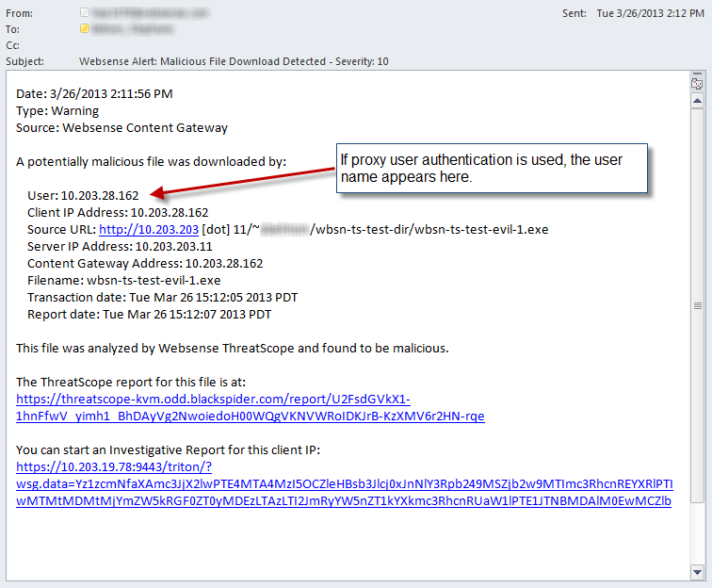Image resolution: width=712 pixels, height=588 pixels.
Task: Click the scrollbar up arrow
Action: pyautogui.click(x=697, y=101)
